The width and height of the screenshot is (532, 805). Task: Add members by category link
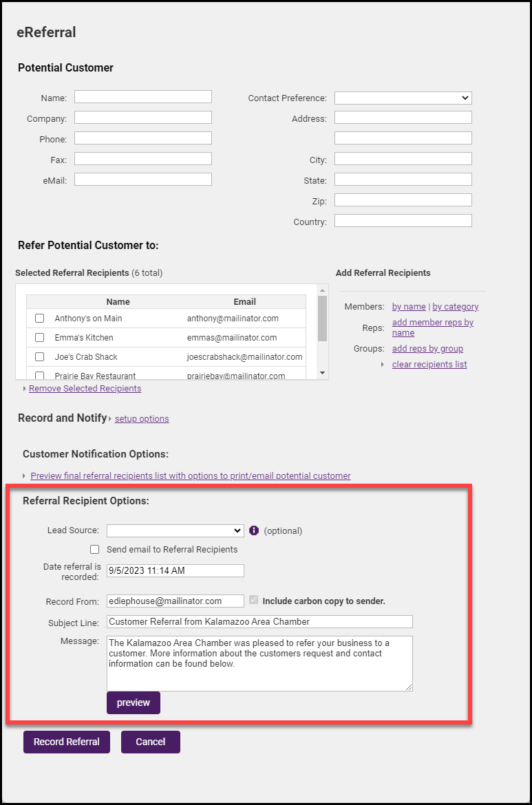[x=455, y=307]
